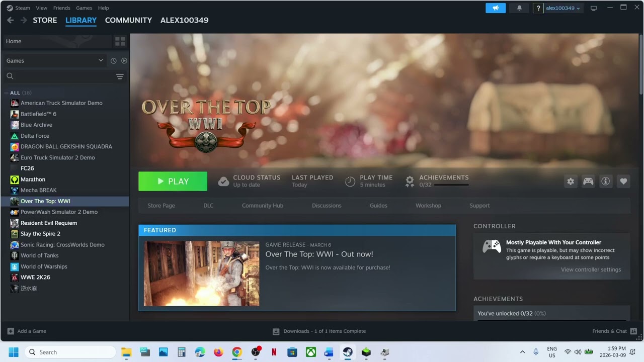Toggle the ready-to-play filter icon
This screenshot has height=362, width=644.
click(124, 61)
